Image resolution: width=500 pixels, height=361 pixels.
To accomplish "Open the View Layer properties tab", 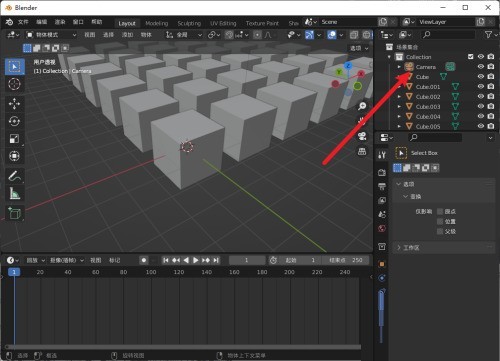I will coord(382,200).
